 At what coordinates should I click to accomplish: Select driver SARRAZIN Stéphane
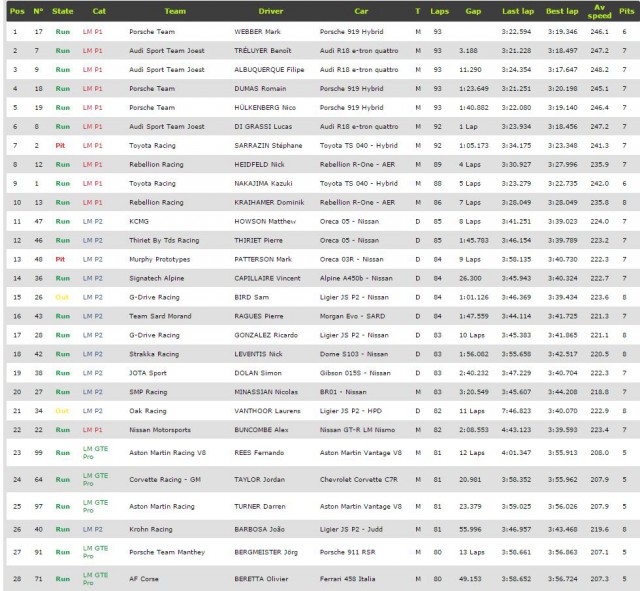pos(268,145)
